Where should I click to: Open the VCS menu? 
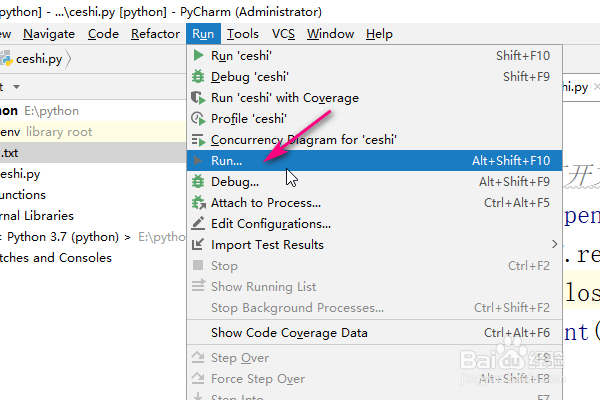pos(283,34)
